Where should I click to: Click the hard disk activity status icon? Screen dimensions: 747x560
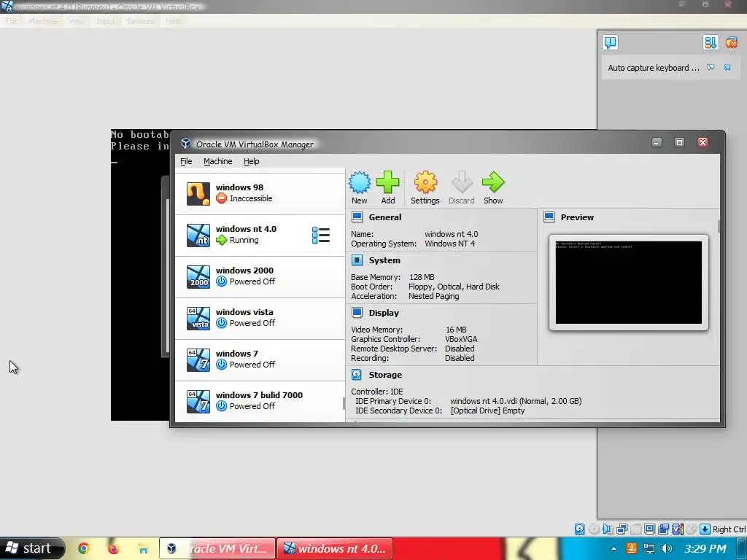tap(580, 529)
